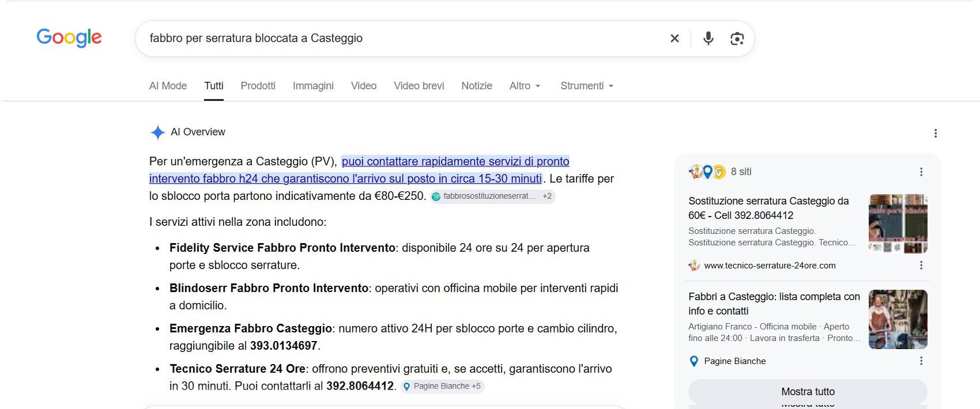The image size is (980, 409).
Task: Click the Emergenza Fabbro Casteggio text
Action: click(x=251, y=328)
